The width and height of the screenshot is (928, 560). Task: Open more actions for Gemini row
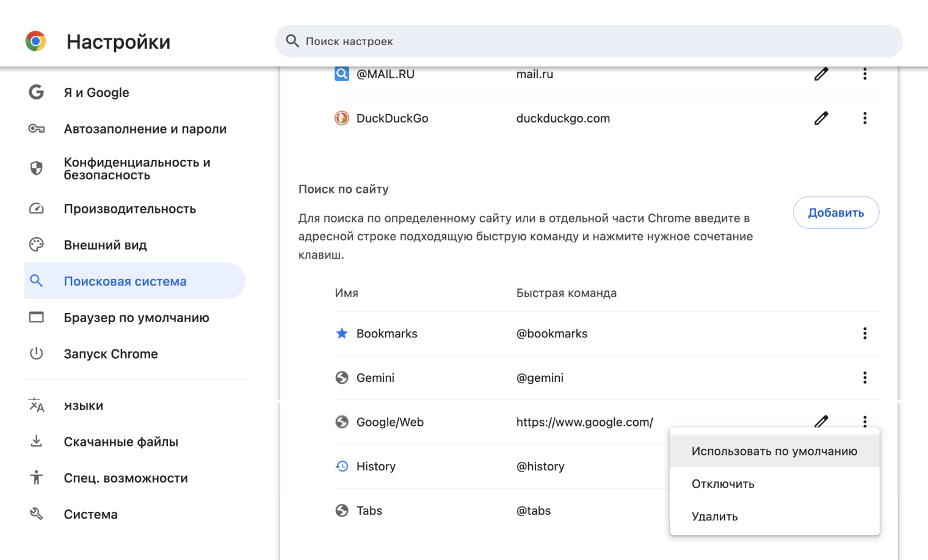pos(865,378)
